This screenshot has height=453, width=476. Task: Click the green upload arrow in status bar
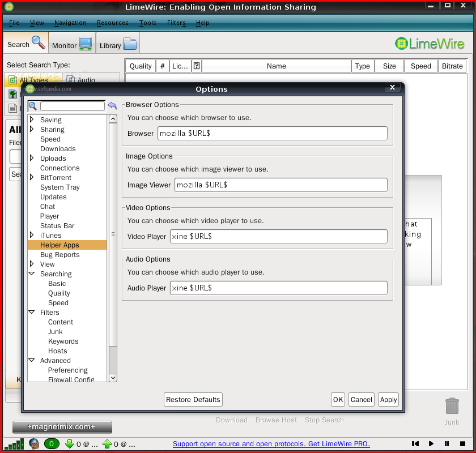[x=107, y=444]
